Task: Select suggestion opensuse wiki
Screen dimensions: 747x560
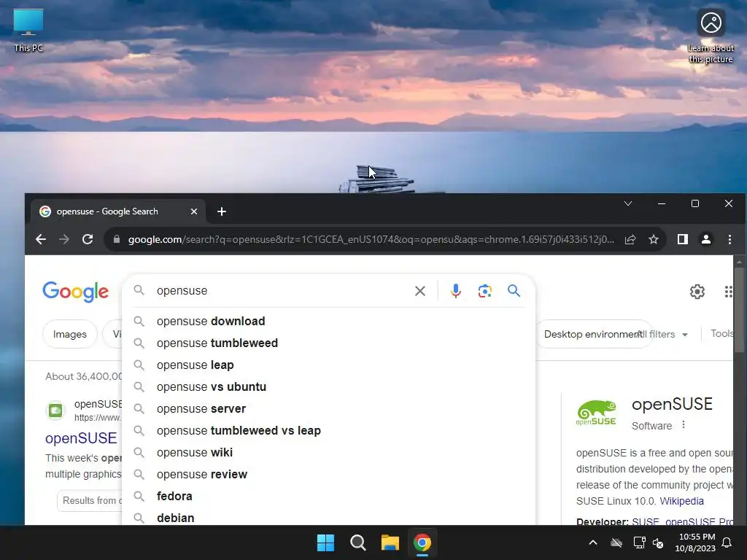Action: coord(329,452)
